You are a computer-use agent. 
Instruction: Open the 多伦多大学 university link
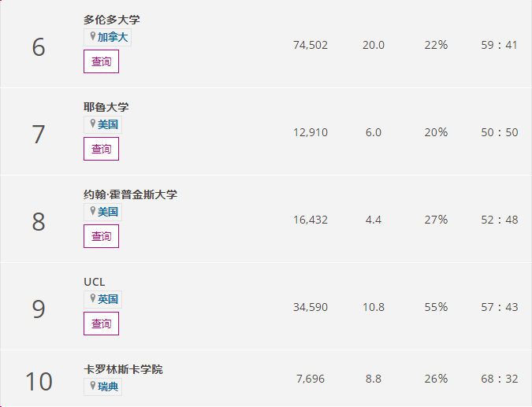(111, 20)
